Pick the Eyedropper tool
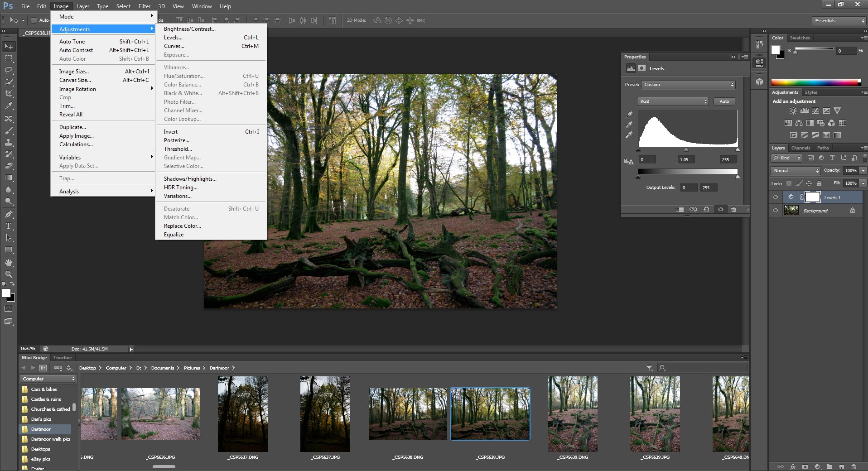This screenshot has width=868, height=471. tap(9, 106)
